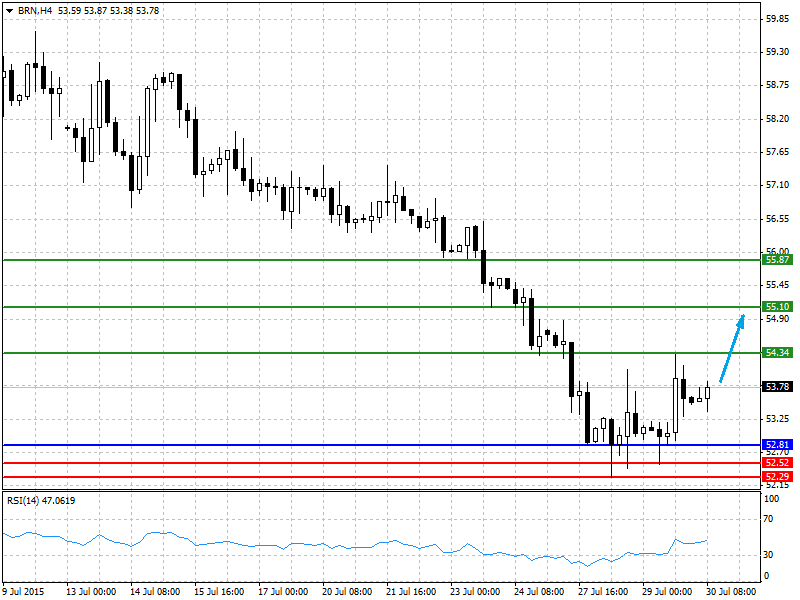Image resolution: width=800 pixels, height=600 pixels.
Task: Select the green 55.87 price level label
Action: pyautogui.click(x=778, y=260)
